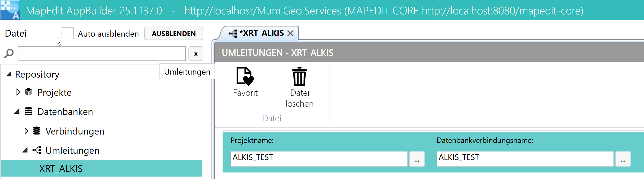Image resolution: width=644 pixels, height=179 pixels.
Task: Browse for Projektname with ellipsis button
Action: click(417, 159)
